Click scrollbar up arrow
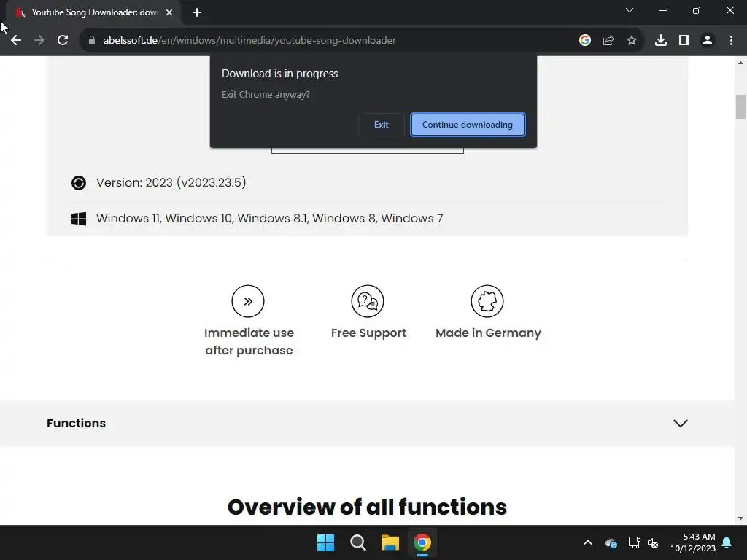Image resolution: width=747 pixels, height=560 pixels. point(740,63)
